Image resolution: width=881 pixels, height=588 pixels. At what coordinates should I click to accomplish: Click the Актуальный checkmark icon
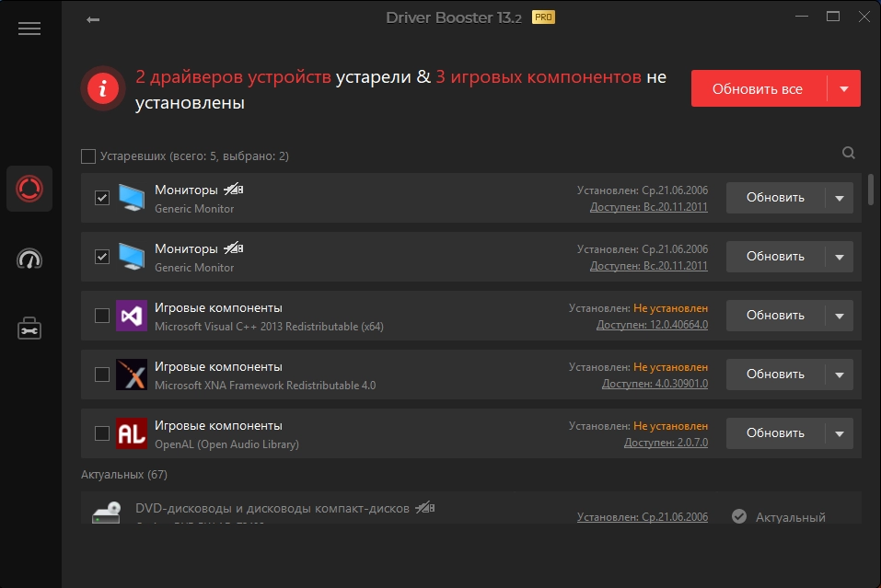tap(739, 516)
